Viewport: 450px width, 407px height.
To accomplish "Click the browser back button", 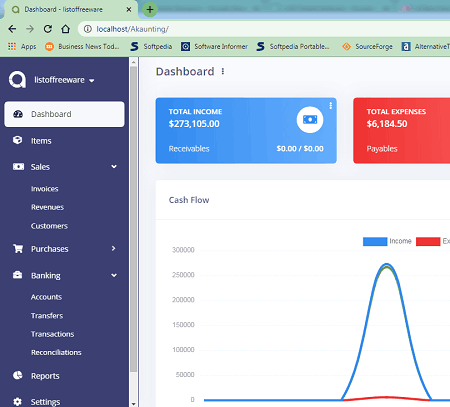I will pyautogui.click(x=12, y=29).
